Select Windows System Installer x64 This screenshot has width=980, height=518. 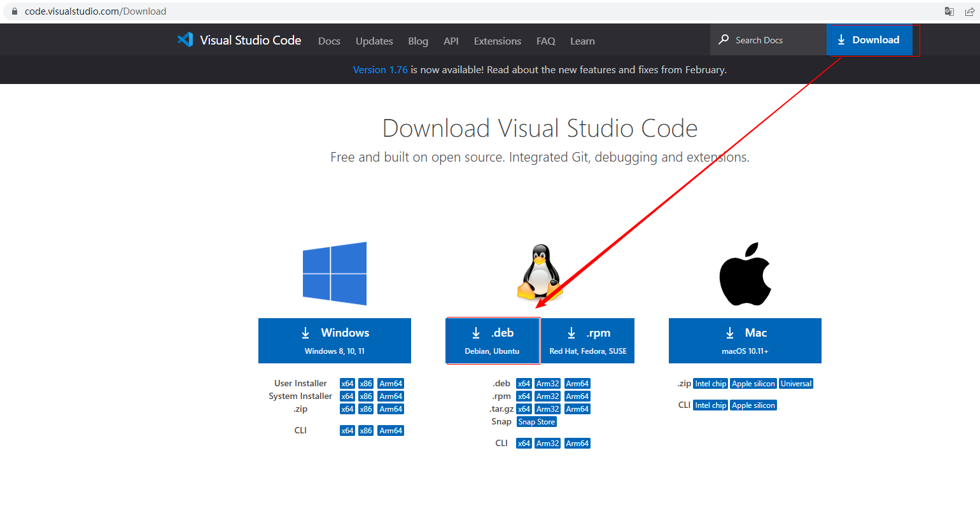click(x=347, y=396)
